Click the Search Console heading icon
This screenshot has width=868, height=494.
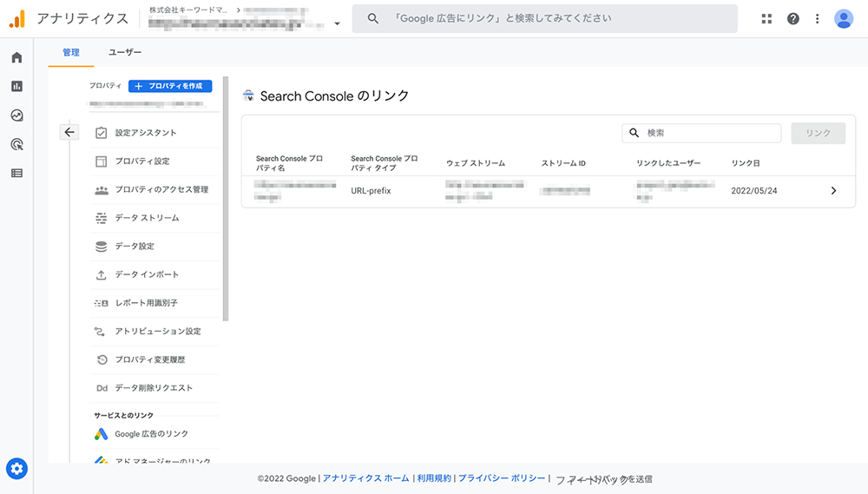click(x=248, y=96)
